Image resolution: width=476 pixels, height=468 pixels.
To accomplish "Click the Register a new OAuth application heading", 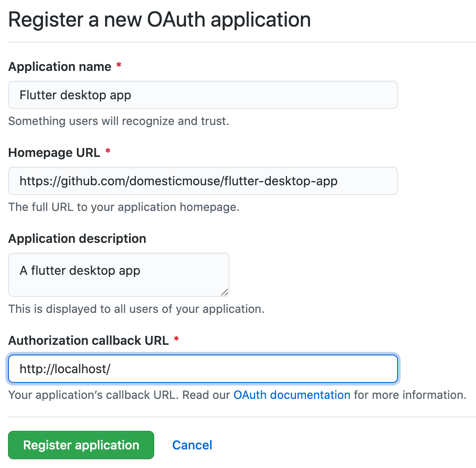I will click(160, 19).
